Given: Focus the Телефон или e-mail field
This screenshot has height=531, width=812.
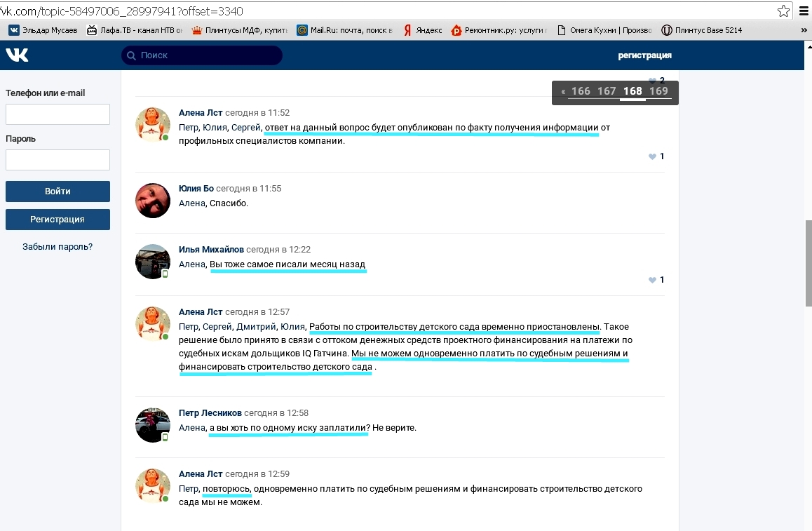Looking at the screenshot, I should coord(57,114).
